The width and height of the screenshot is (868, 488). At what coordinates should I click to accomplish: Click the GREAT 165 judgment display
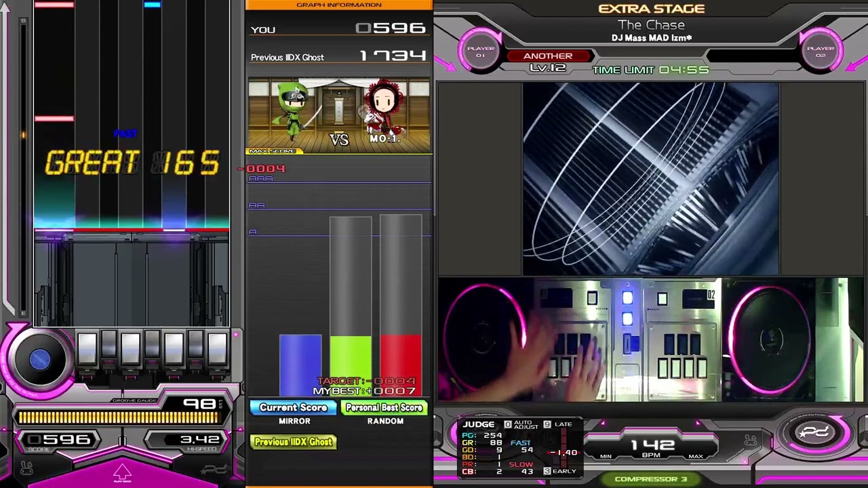click(x=132, y=163)
